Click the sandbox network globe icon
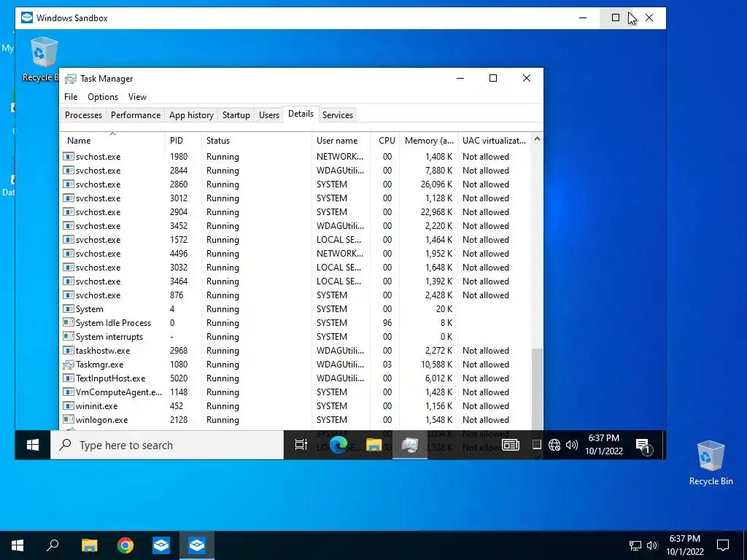 (554, 445)
